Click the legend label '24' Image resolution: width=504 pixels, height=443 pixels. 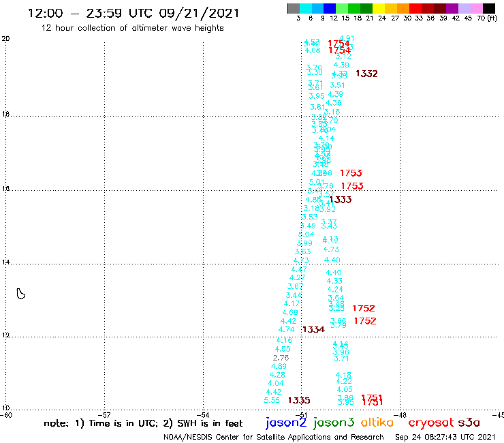click(x=382, y=18)
